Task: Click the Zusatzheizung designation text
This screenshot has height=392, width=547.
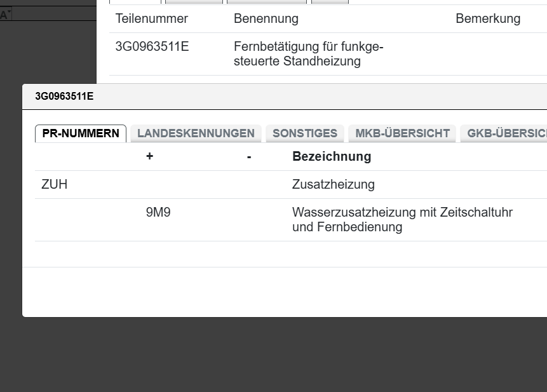Action: coord(333,185)
